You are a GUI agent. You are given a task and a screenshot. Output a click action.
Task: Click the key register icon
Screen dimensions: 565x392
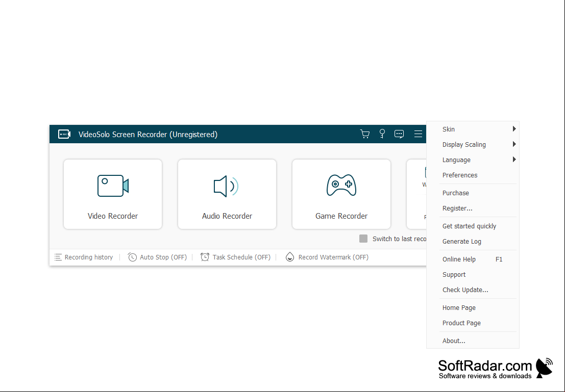click(382, 134)
